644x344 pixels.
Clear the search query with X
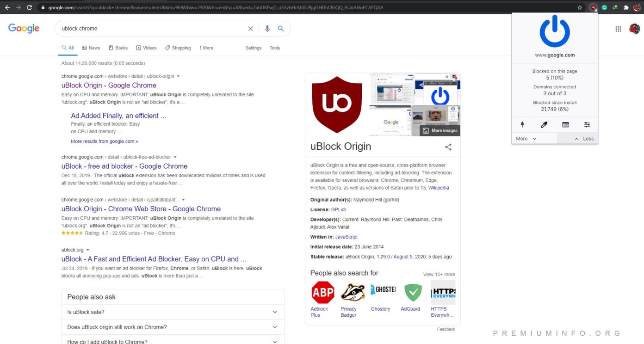(x=250, y=29)
